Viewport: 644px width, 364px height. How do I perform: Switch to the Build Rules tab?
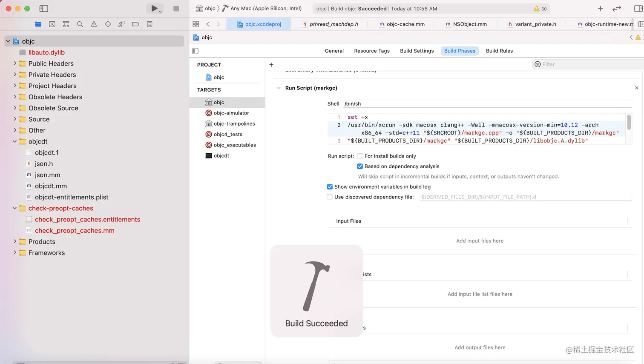point(500,51)
